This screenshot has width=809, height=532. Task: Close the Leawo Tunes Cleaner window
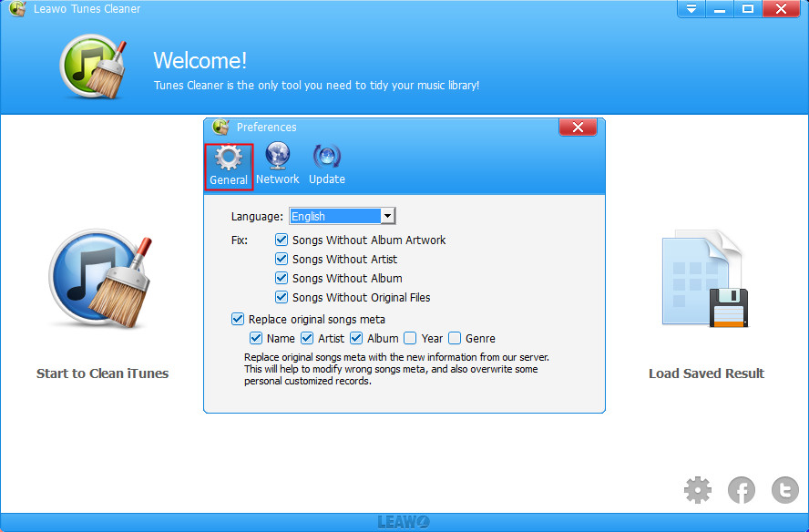tap(781, 9)
